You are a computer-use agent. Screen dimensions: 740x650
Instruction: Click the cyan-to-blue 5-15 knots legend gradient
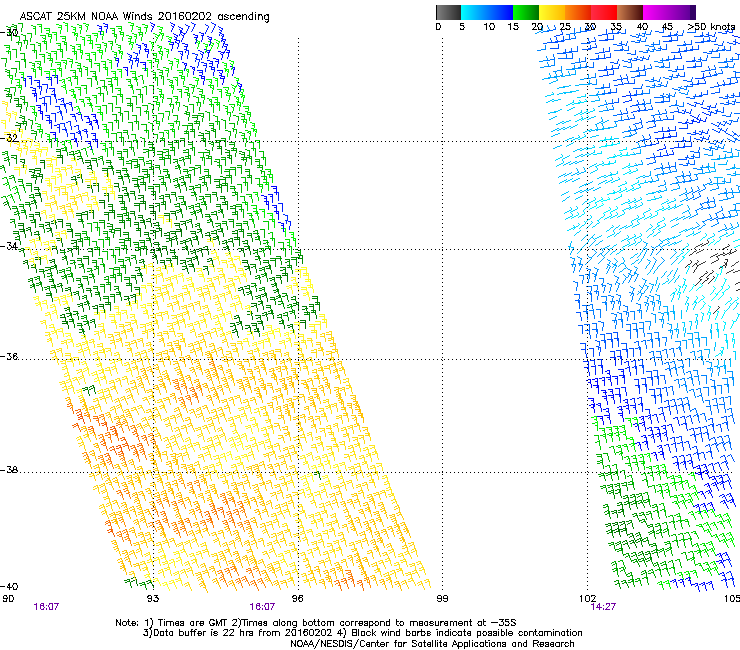487,12
